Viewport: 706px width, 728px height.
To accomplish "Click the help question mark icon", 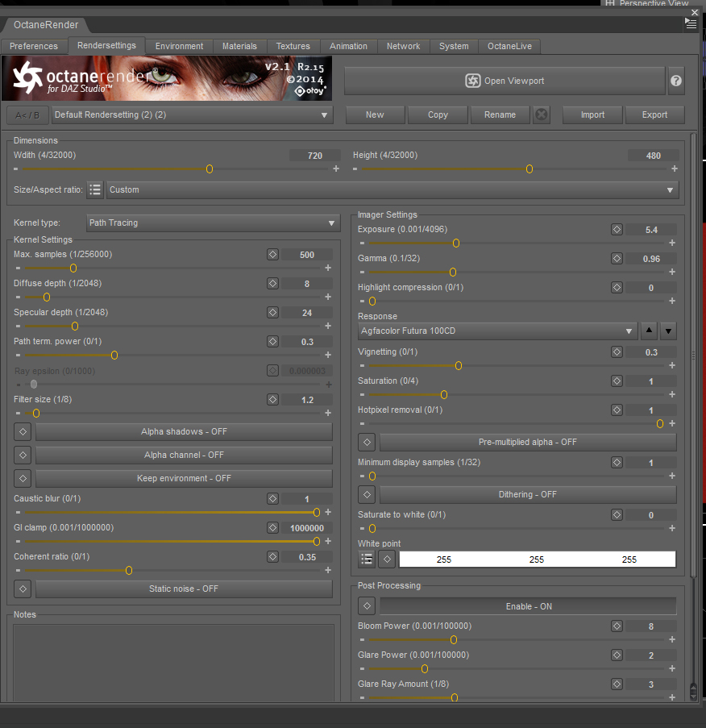I will (x=676, y=81).
